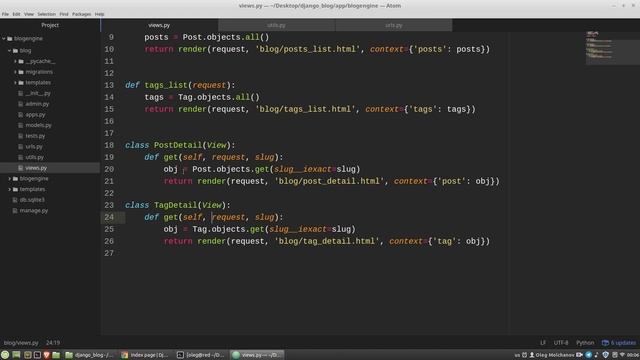The image size is (640, 360).
Task: Expand the migrations folder
Action: tap(15, 72)
